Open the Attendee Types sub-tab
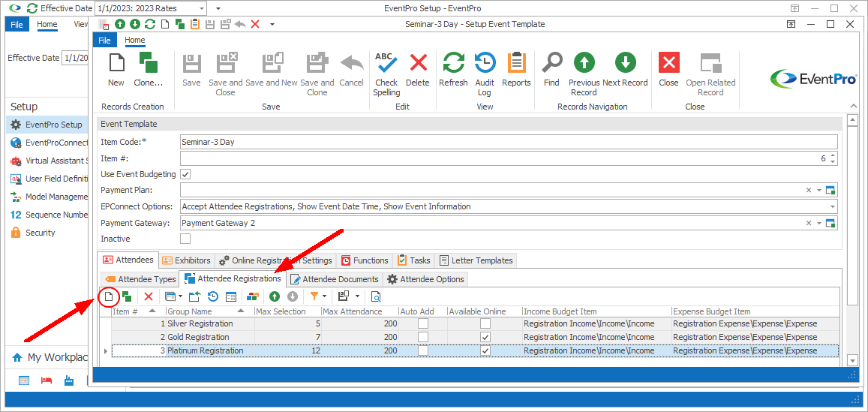This screenshot has width=868, height=412. (x=140, y=278)
